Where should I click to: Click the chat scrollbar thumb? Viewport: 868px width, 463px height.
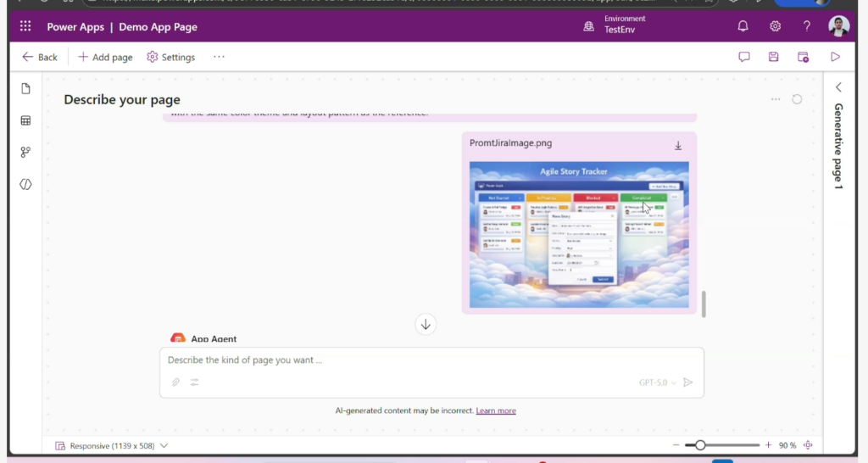tap(704, 304)
